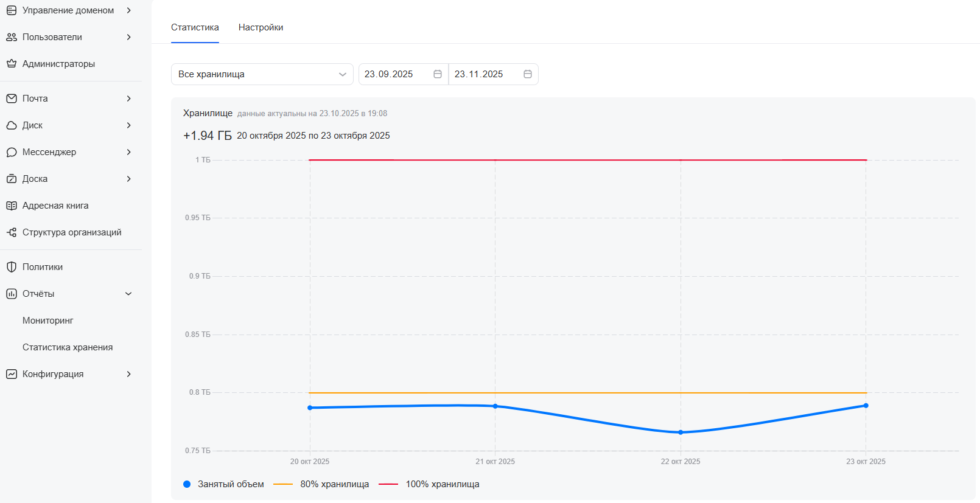Image resolution: width=980 pixels, height=503 pixels.
Task: Open calendar picker for start date 23.09.2025
Action: pyautogui.click(x=437, y=74)
